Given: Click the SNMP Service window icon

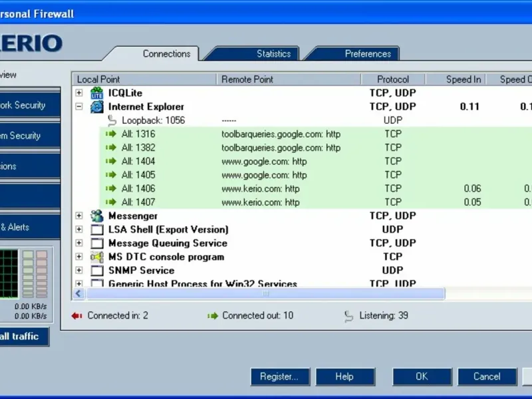Looking at the screenshot, I should coord(97,271).
